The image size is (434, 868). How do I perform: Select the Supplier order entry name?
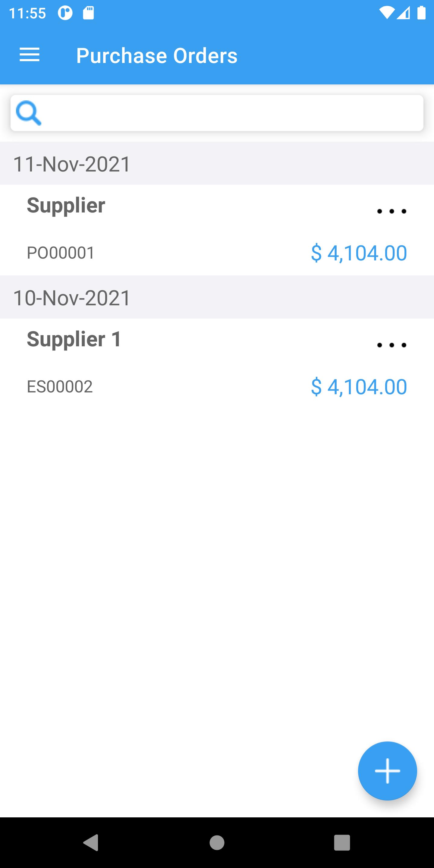(66, 205)
